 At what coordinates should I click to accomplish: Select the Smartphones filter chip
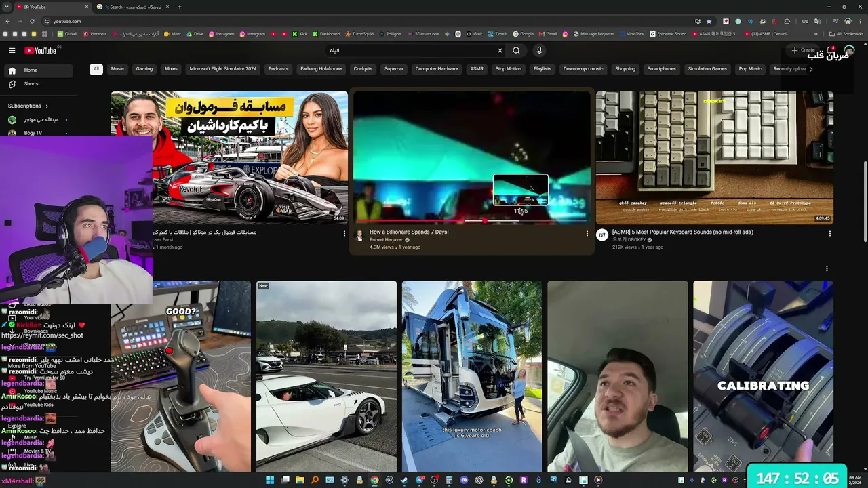click(662, 69)
